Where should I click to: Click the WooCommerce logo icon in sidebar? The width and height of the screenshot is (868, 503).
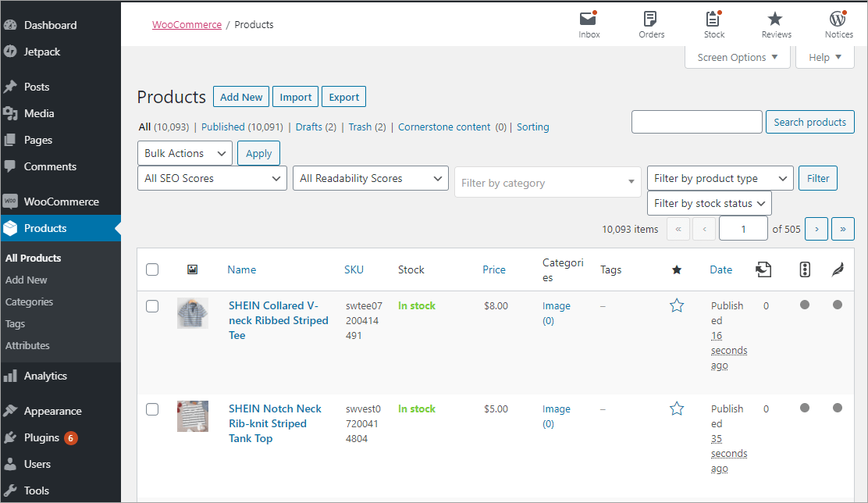click(10, 202)
